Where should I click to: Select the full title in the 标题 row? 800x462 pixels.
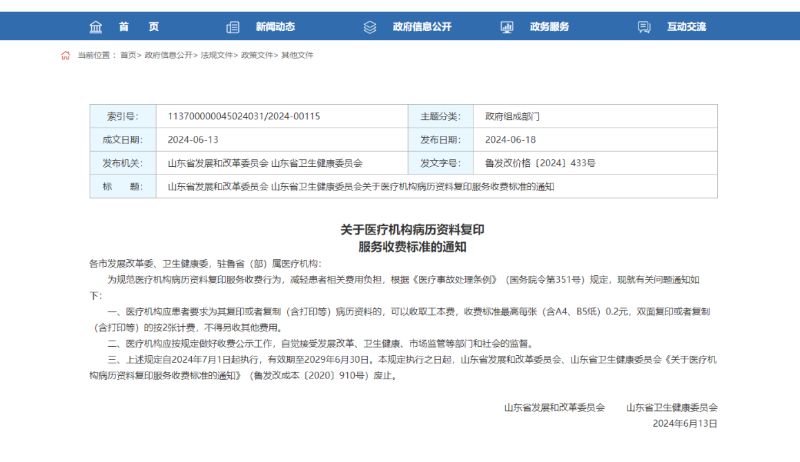(x=361, y=187)
